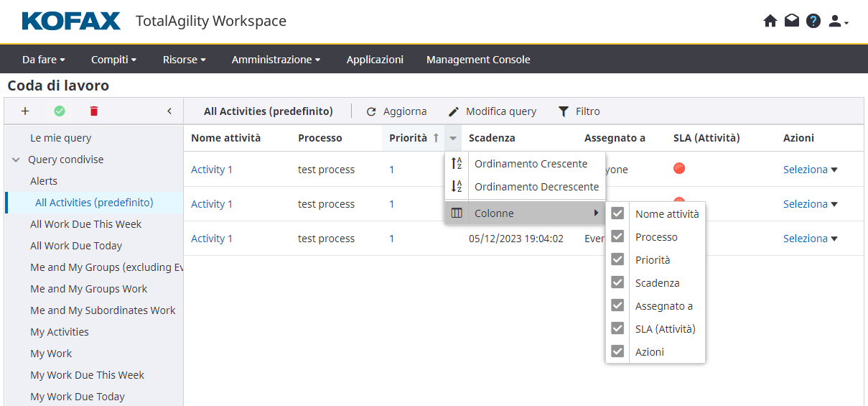Collapse the Query condivise tree node
This screenshot has height=406, width=868.
pyautogui.click(x=16, y=160)
